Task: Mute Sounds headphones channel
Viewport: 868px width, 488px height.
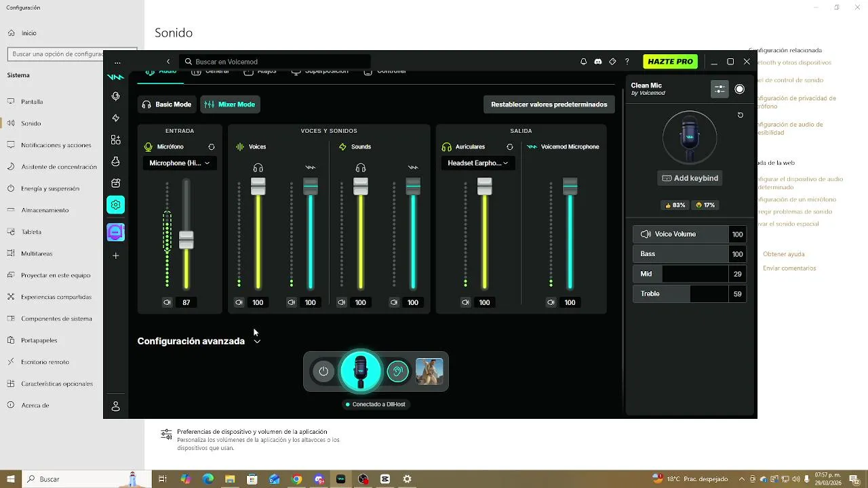Action: 341,302
